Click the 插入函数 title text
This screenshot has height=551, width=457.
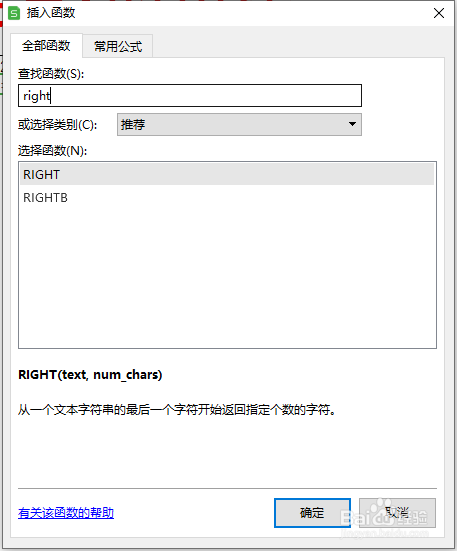(51, 13)
